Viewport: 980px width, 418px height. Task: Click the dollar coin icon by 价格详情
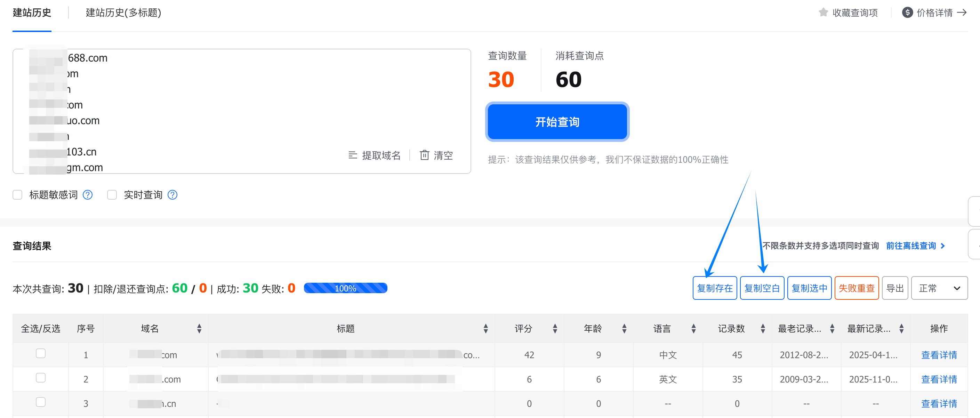(907, 13)
